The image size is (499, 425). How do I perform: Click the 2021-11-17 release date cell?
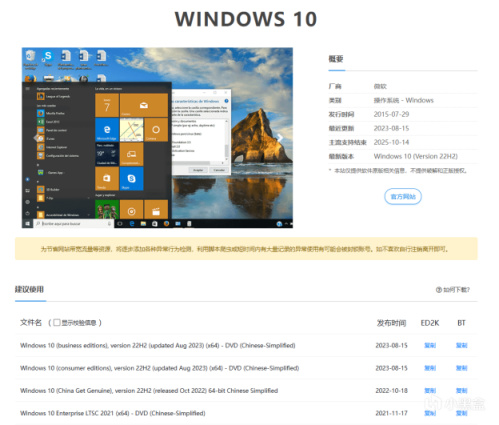(x=391, y=413)
